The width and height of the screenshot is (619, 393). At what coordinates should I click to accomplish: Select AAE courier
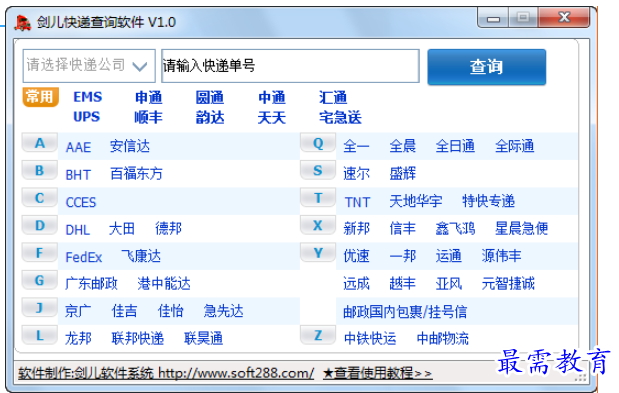78,147
